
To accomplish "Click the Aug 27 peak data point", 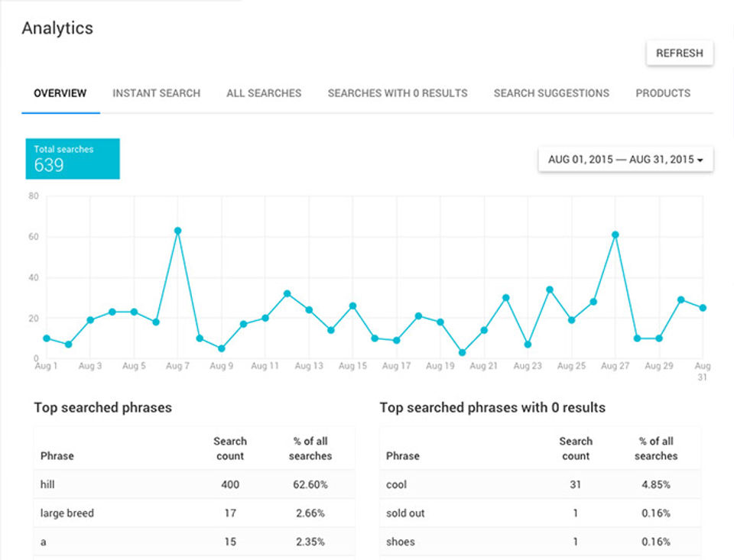I will [x=615, y=235].
